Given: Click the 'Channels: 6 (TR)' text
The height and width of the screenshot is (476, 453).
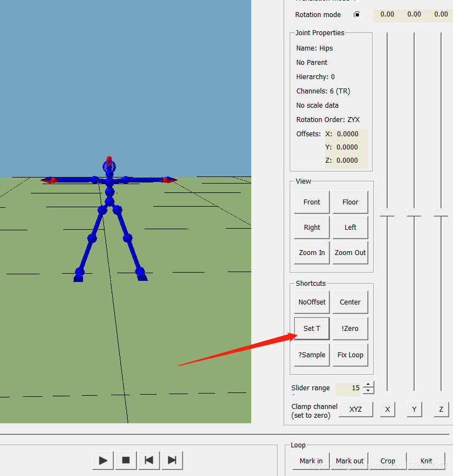Looking at the screenshot, I should pyautogui.click(x=323, y=91).
